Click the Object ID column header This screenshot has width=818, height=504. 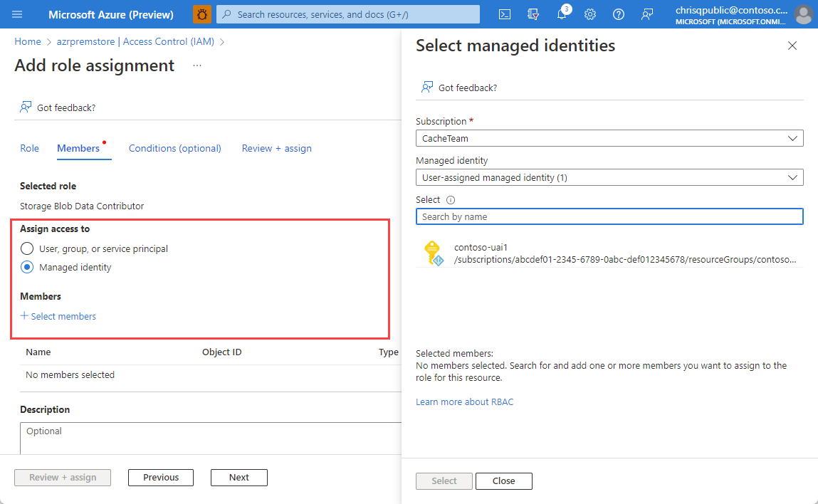click(221, 352)
